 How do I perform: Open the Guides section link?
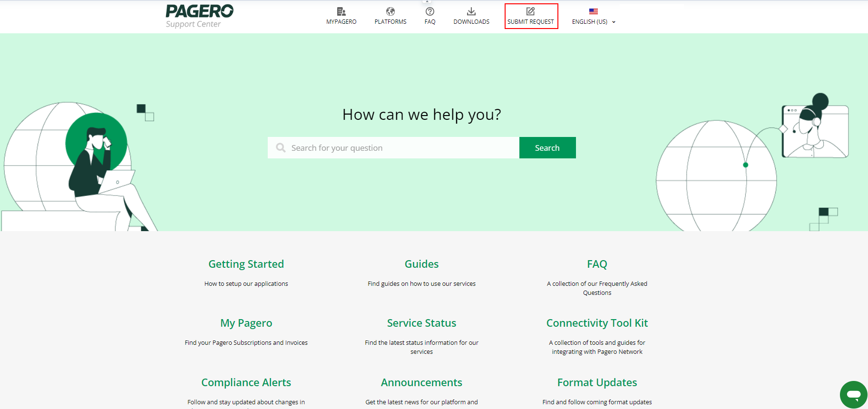pyautogui.click(x=422, y=264)
